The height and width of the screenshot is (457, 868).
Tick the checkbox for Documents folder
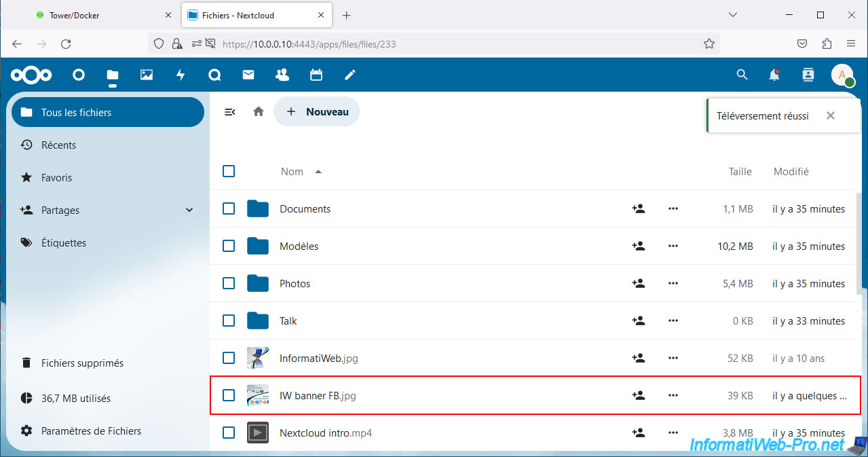229,208
